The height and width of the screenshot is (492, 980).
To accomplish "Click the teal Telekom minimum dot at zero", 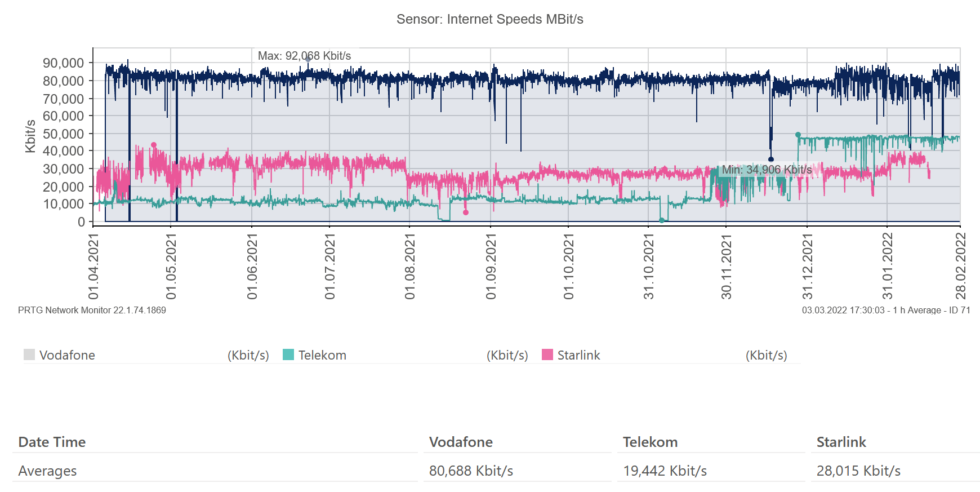I will 662,220.
